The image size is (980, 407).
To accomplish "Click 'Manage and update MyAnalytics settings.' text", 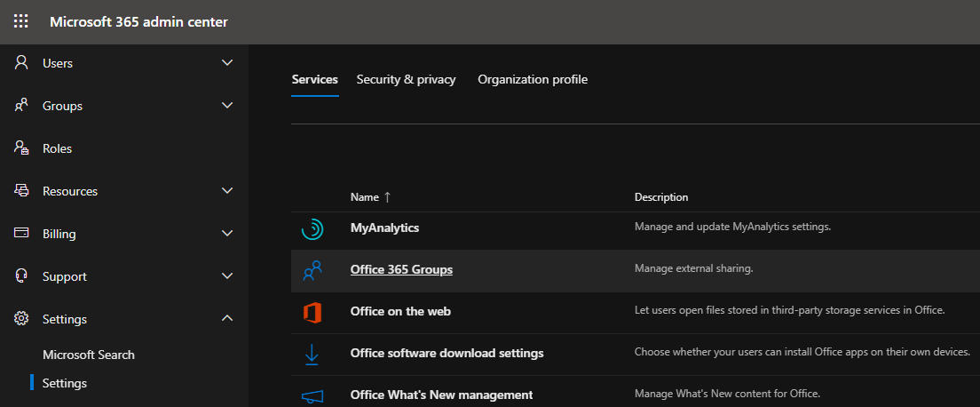I will [732, 227].
